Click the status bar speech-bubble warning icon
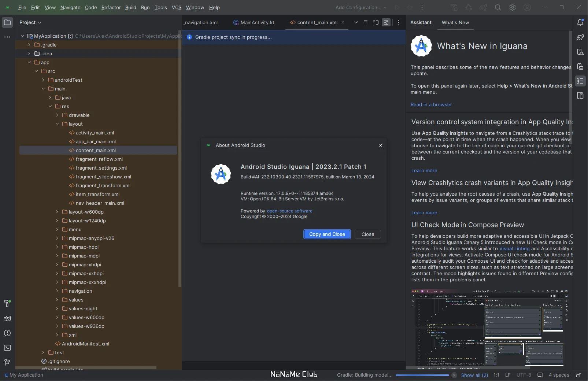The height and width of the screenshot is (381, 588). (540, 375)
